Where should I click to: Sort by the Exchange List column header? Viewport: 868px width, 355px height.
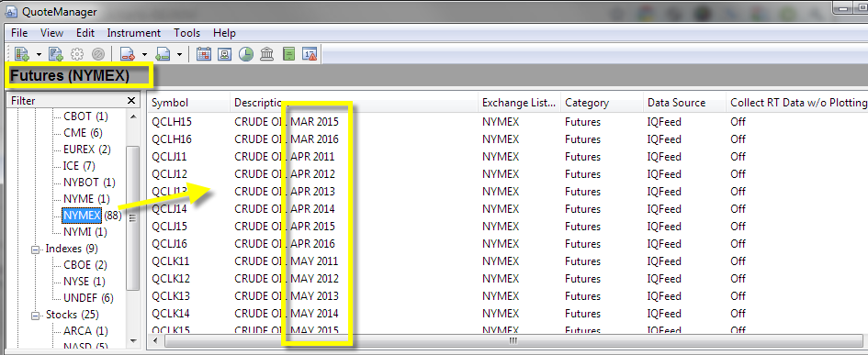click(x=519, y=103)
